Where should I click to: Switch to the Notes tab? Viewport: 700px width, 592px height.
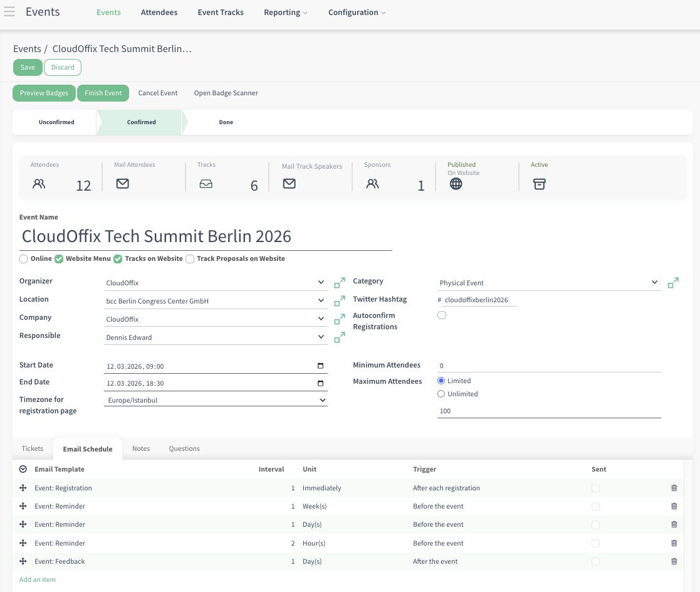141,448
